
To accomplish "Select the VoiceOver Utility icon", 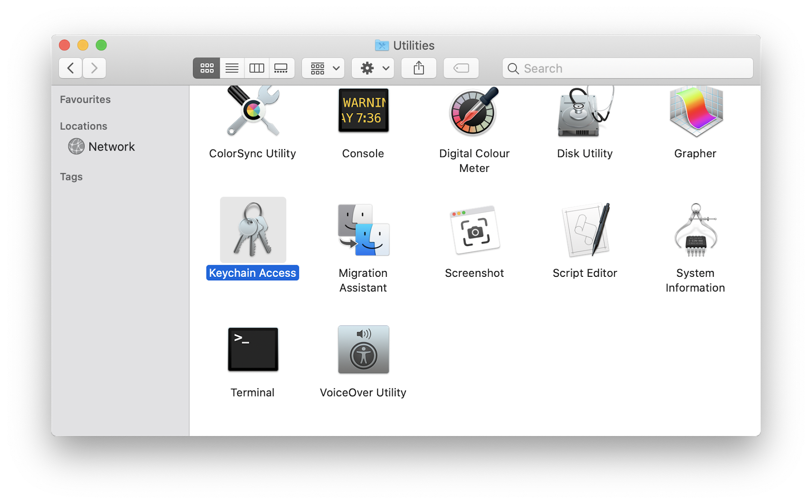I will click(x=363, y=349).
